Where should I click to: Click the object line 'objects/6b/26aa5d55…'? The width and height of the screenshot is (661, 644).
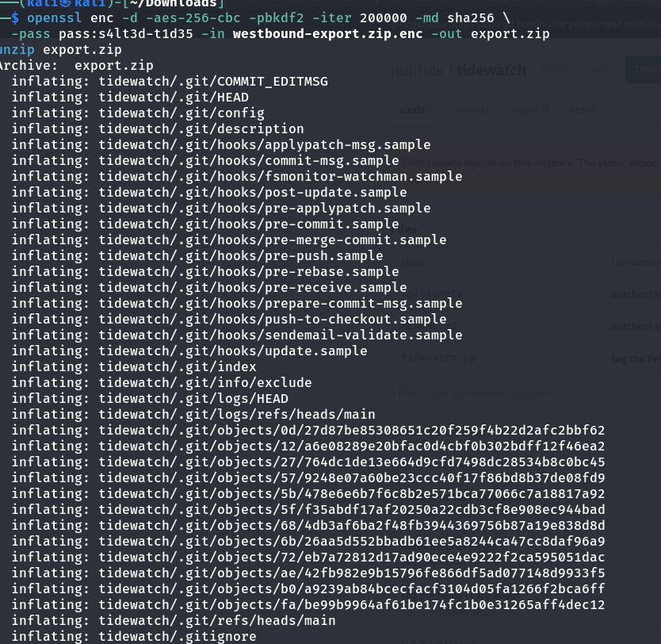tap(308, 542)
